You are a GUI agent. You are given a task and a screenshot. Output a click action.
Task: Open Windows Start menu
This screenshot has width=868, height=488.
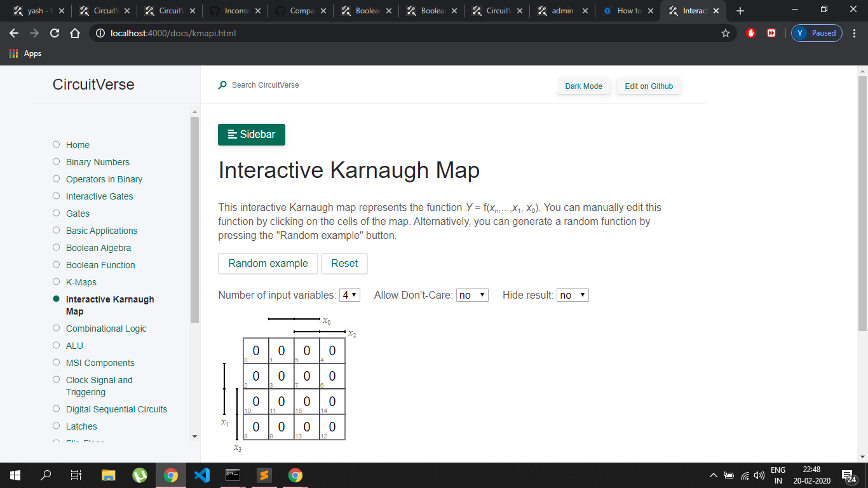pos(15,475)
